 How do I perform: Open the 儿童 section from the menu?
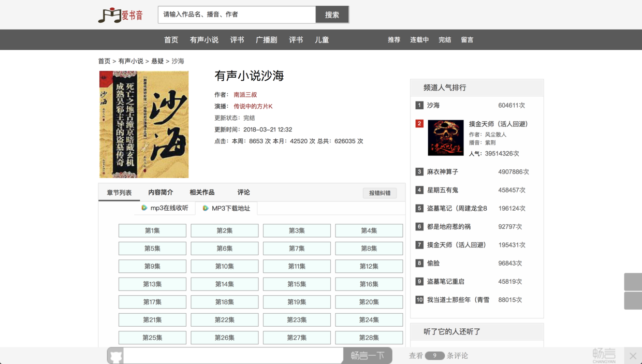[322, 39]
